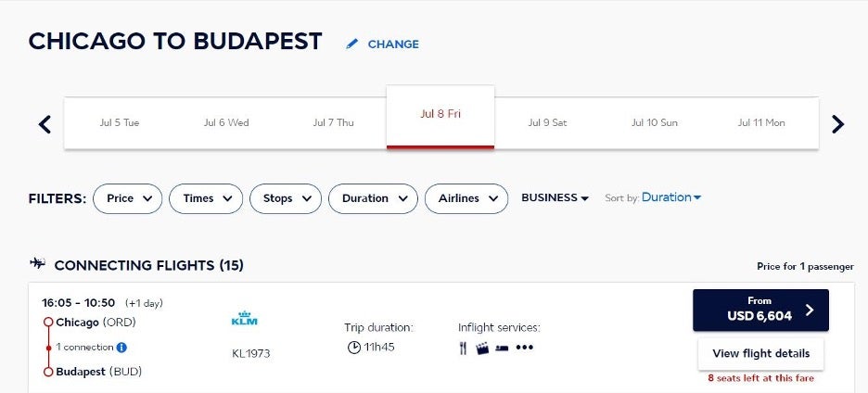868x393 pixels.
Task: Select the USD 6,604 fare button
Action: click(x=760, y=311)
